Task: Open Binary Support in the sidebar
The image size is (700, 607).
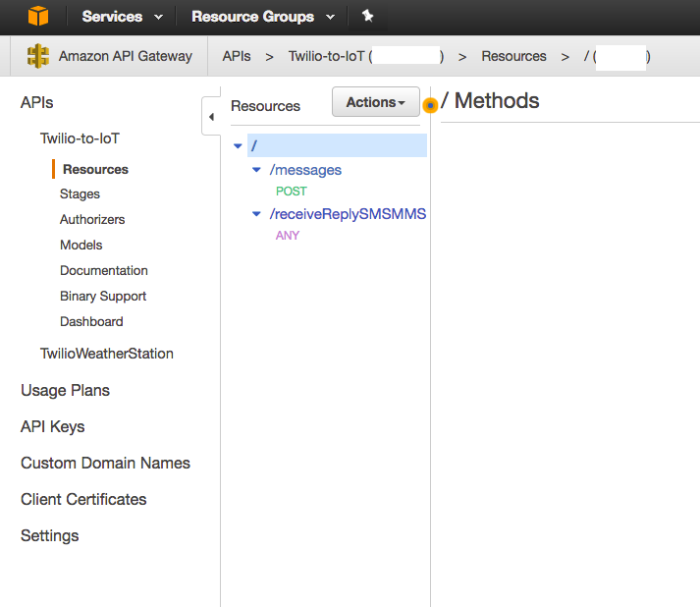Action: click(103, 296)
